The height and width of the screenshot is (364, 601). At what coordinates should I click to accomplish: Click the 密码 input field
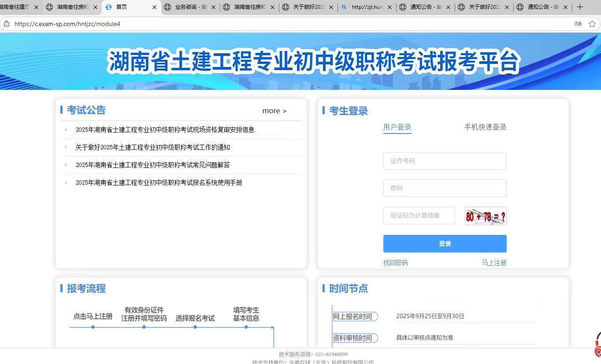(445, 188)
